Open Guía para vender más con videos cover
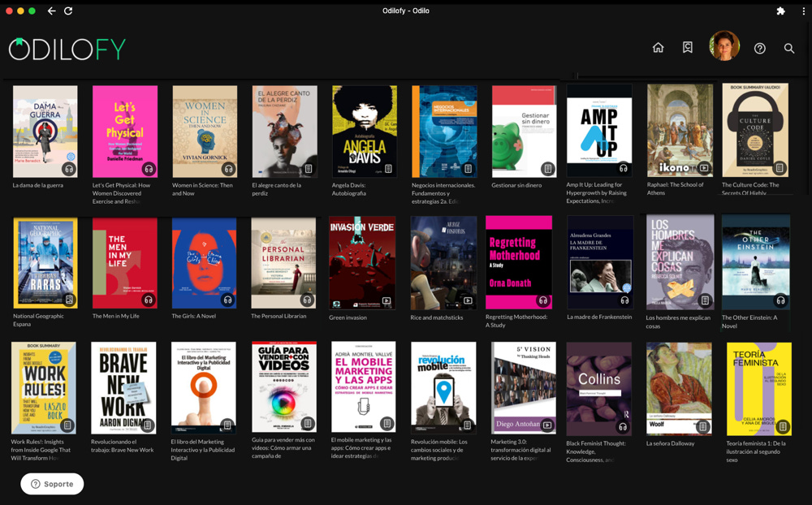 click(x=283, y=387)
